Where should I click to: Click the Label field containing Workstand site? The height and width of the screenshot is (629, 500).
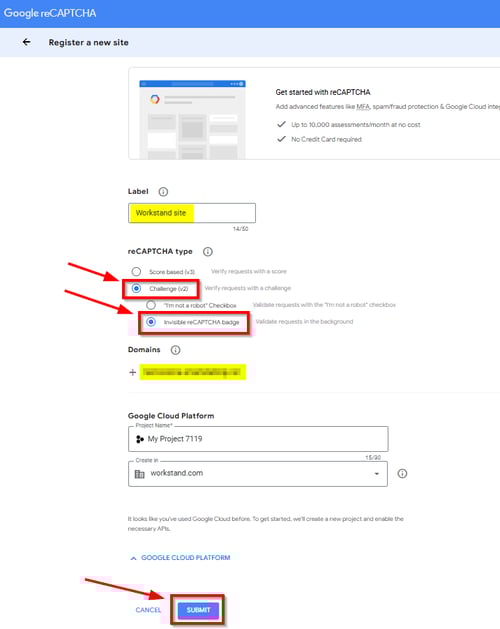tap(192, 213)
